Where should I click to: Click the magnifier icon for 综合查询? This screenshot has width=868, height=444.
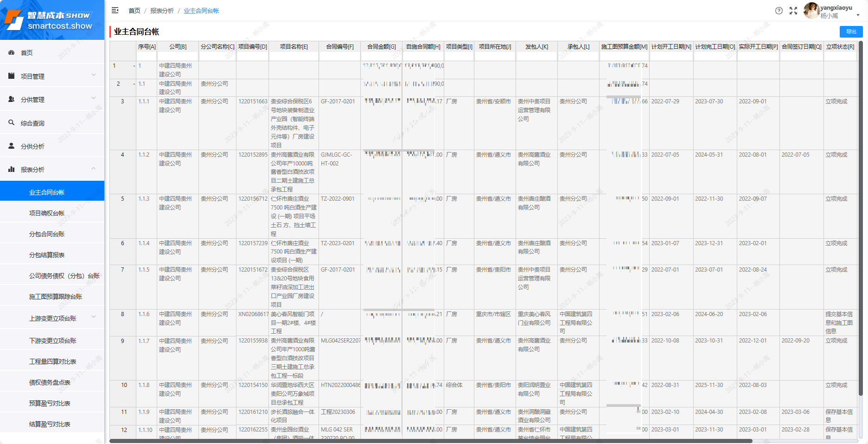coord(12,123)
